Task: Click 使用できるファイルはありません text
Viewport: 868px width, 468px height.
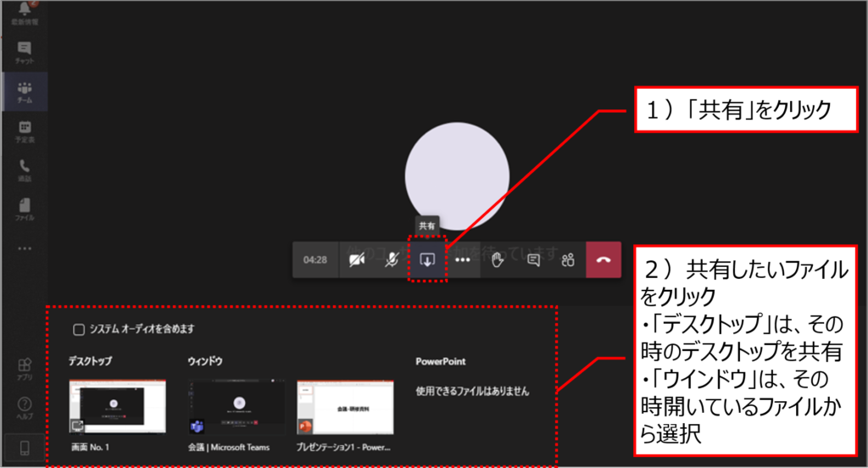Action: tap(472, 391)
